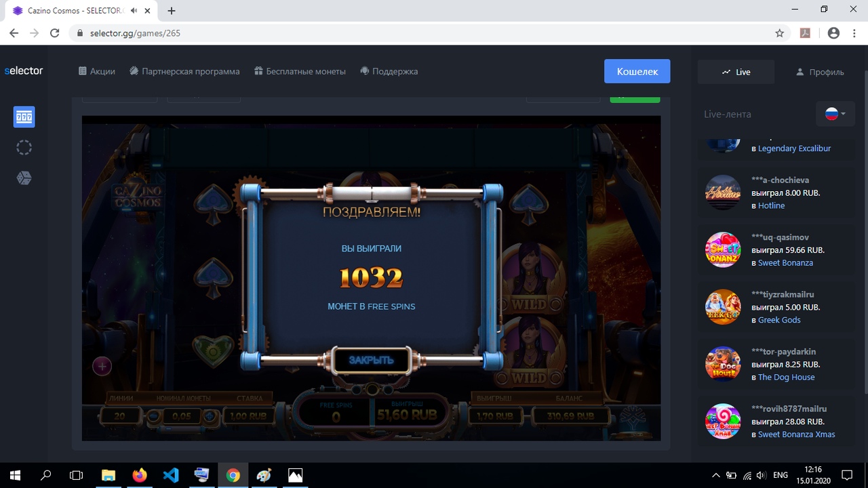Launch Firefox from the taskbar
Screen dimensions: 868x488
[140, 475]
